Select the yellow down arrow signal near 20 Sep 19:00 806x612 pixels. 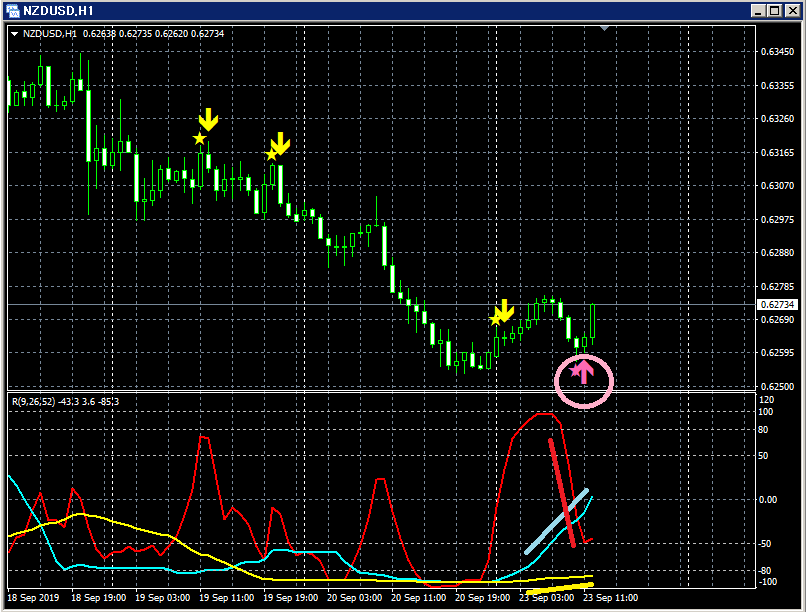click(x=504, y=310)
